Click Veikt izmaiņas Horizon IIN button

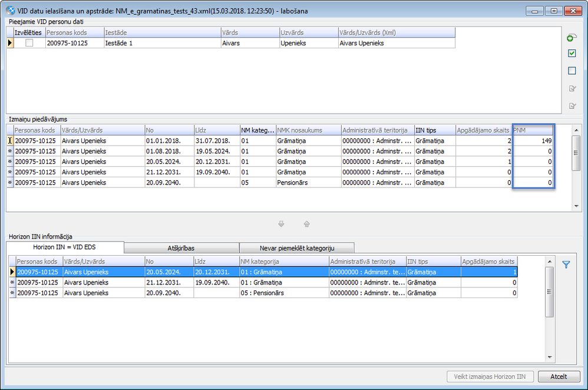coord(490,376)
